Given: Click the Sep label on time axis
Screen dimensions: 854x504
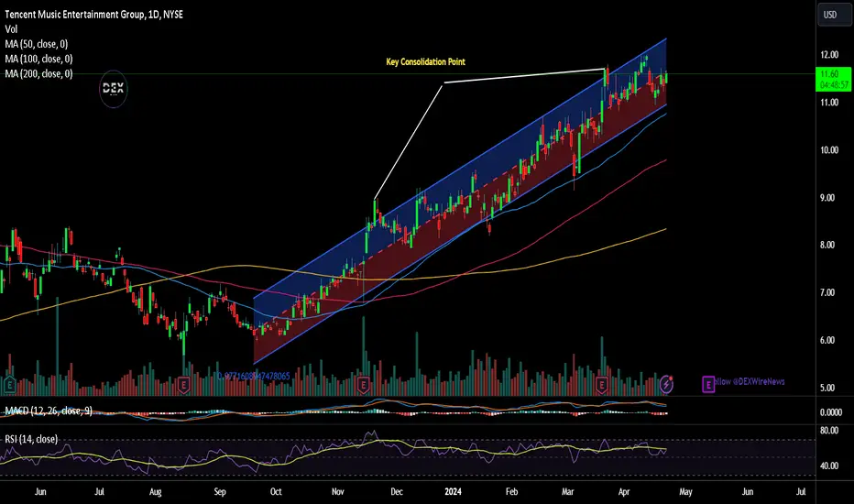Looking at the screenshot, I should point(220,491).
